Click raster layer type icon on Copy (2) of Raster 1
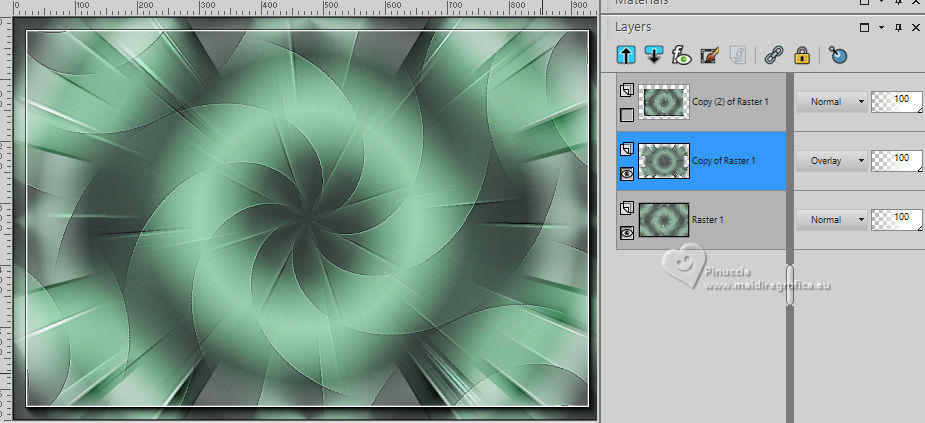Image resolution: width=925 pixels, height=423 pixels. [627, 90]
